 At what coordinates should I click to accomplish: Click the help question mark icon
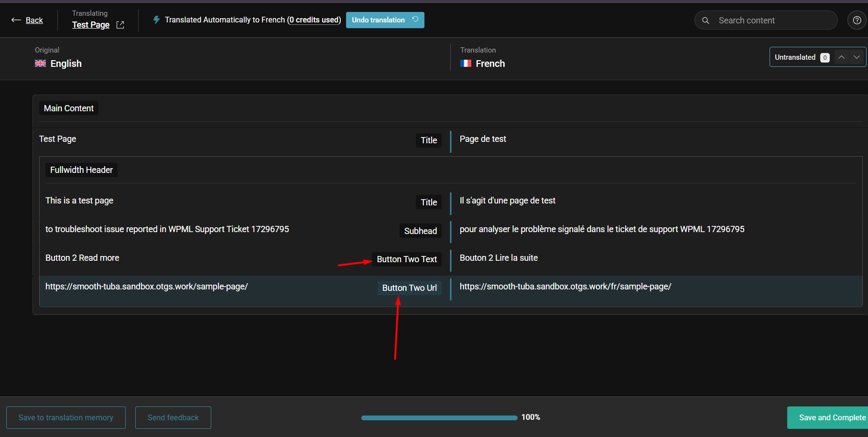[x=857, y=21]
